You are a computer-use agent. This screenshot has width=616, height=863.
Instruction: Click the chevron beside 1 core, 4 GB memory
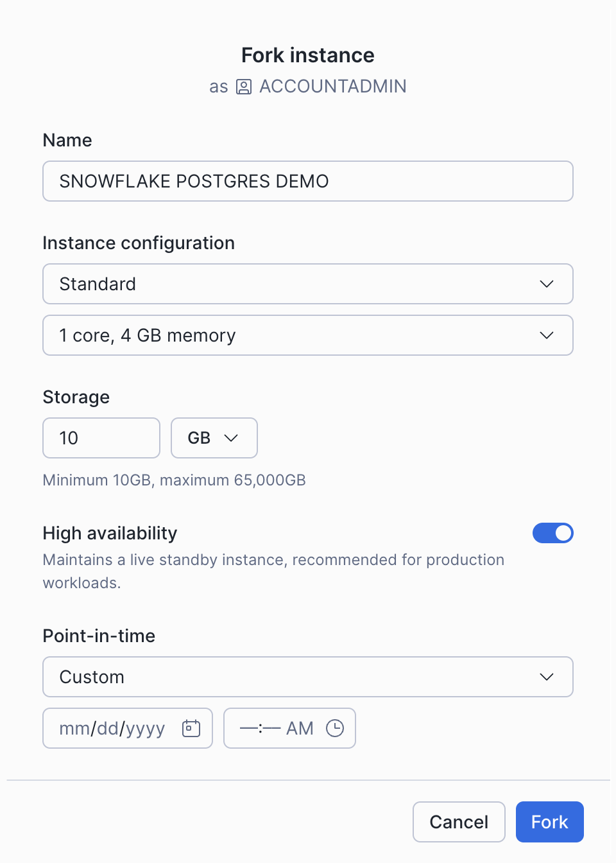[546, 335]
